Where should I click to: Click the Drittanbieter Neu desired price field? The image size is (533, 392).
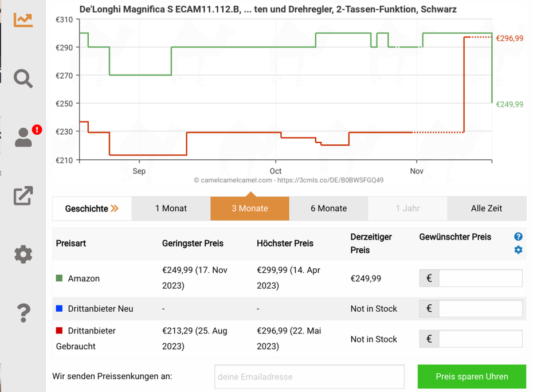[481, 308]
